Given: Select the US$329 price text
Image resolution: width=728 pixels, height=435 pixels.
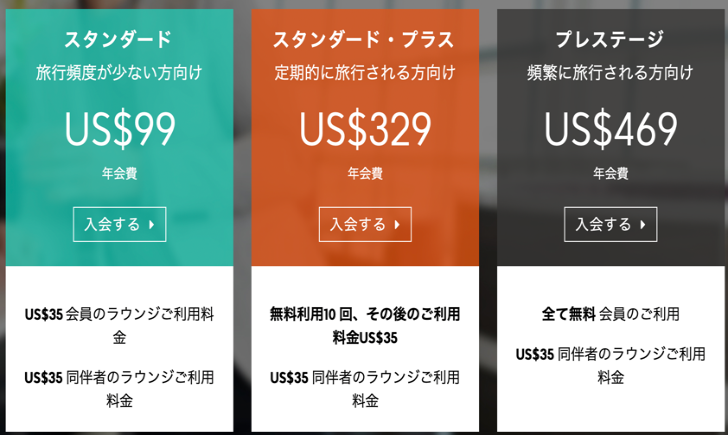Looking at the screenshot, I should [x=365, y=130].
